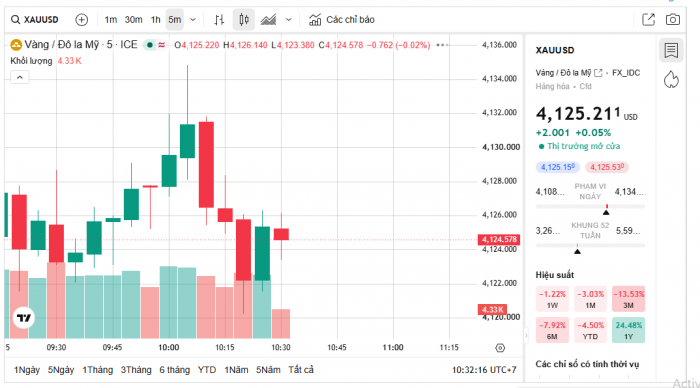Select the 1Tháng date range
The width and height of the screenshot is (700, 388).
[x=97, y=370]
